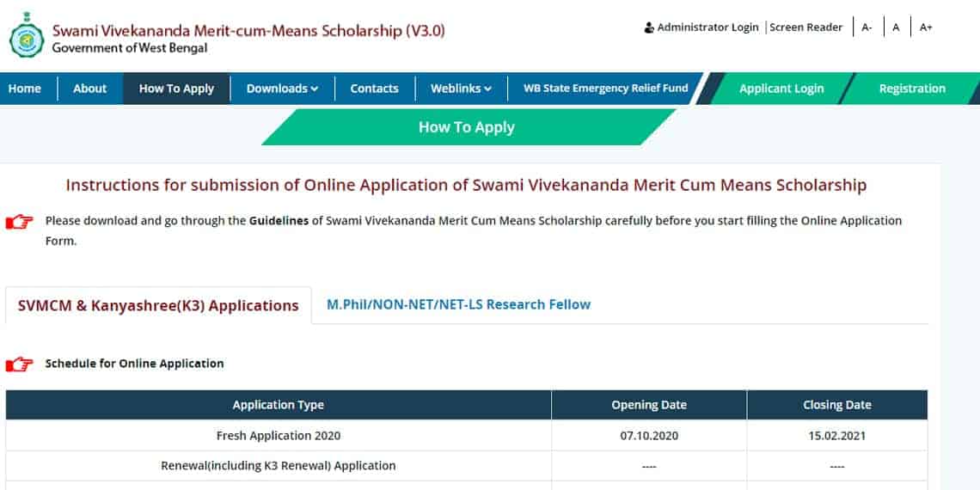Click the West Bengal government emblem logo
Image resolution: width=980 pixels, height=490 pixels.
pyautogui.click(x=27, y=35)
